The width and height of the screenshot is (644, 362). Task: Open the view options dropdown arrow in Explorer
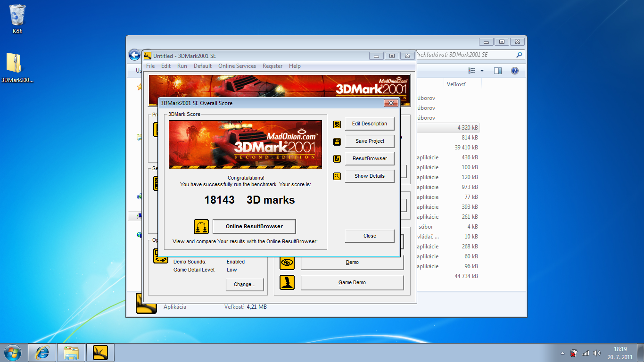482,71
